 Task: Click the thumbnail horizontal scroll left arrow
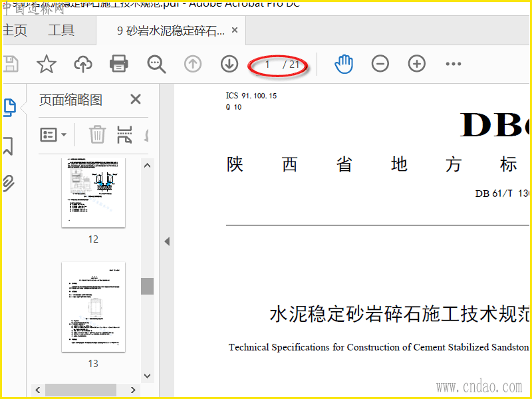38,390
